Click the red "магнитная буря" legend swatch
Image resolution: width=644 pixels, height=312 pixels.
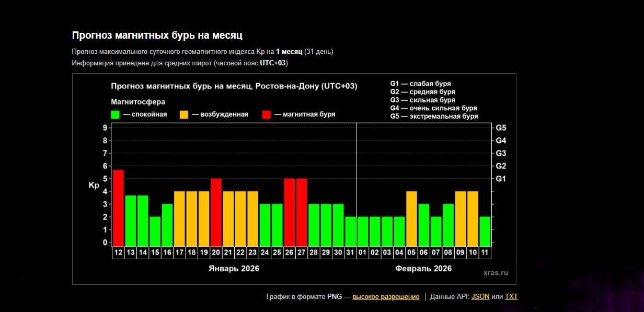(267, 114)
